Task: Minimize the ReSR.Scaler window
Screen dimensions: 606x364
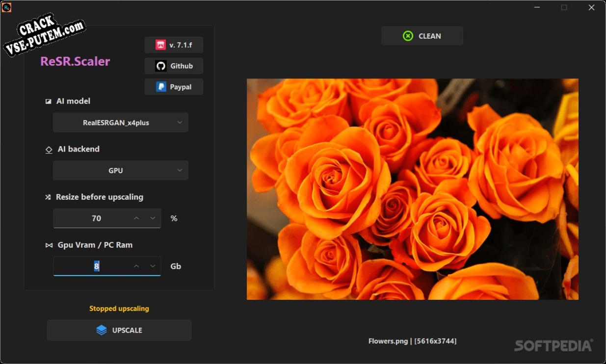Action: (x=537, y=7)
